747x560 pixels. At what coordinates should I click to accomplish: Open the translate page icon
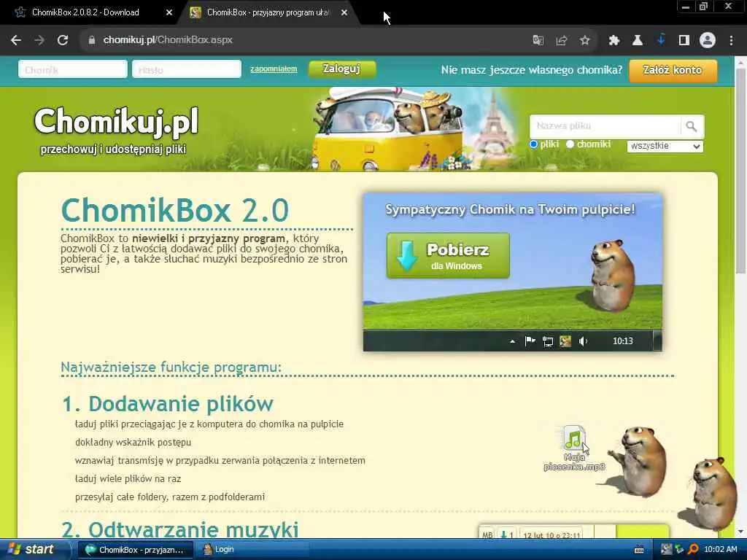538,41
